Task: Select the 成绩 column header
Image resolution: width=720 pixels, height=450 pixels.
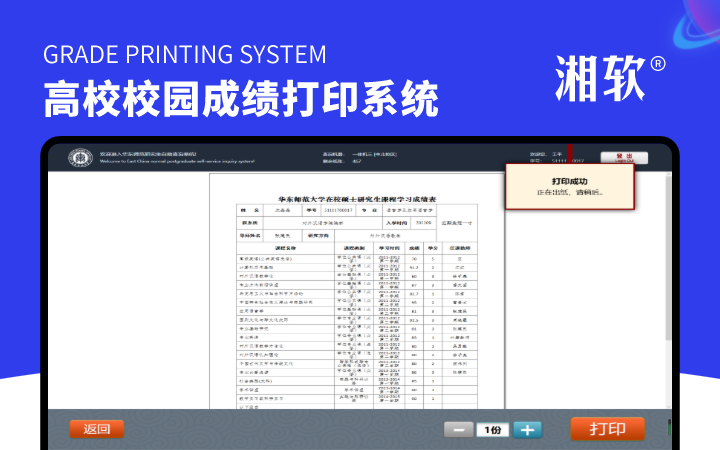Action: pyautogui.click(x=414, y=247)
